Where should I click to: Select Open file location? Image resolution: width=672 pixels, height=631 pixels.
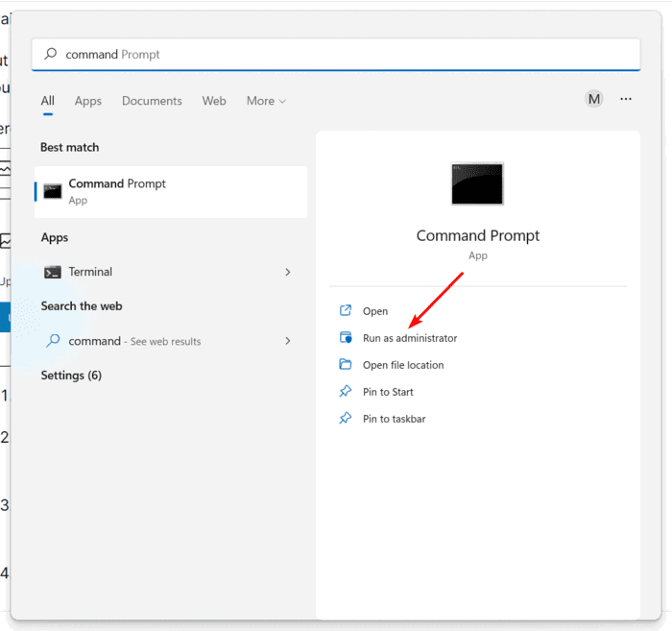coord(403,365)
